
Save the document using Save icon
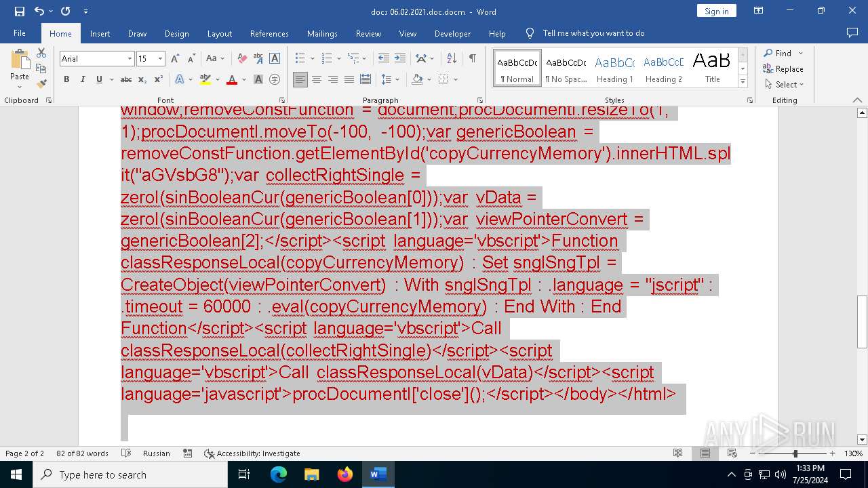(x=19, y=12)
